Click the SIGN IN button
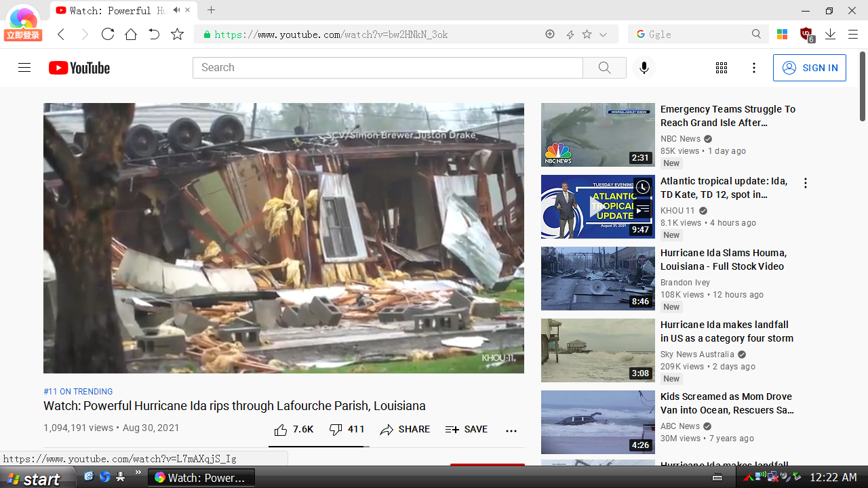 810,68
